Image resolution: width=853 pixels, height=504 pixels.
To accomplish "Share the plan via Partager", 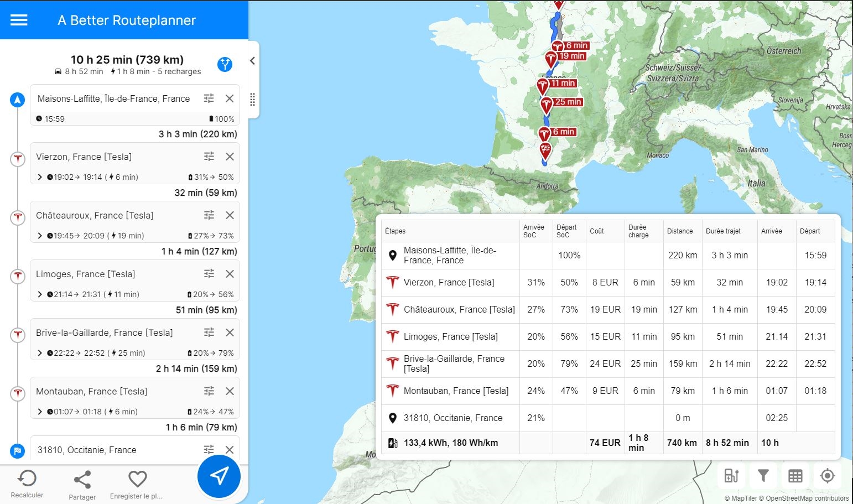I will (82, 485).
